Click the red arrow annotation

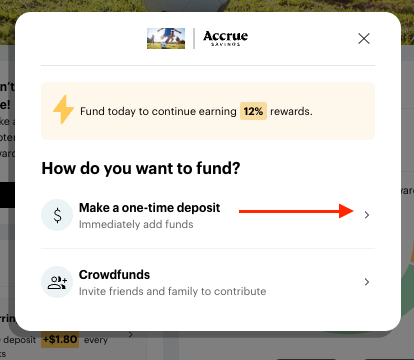(296, 211)
